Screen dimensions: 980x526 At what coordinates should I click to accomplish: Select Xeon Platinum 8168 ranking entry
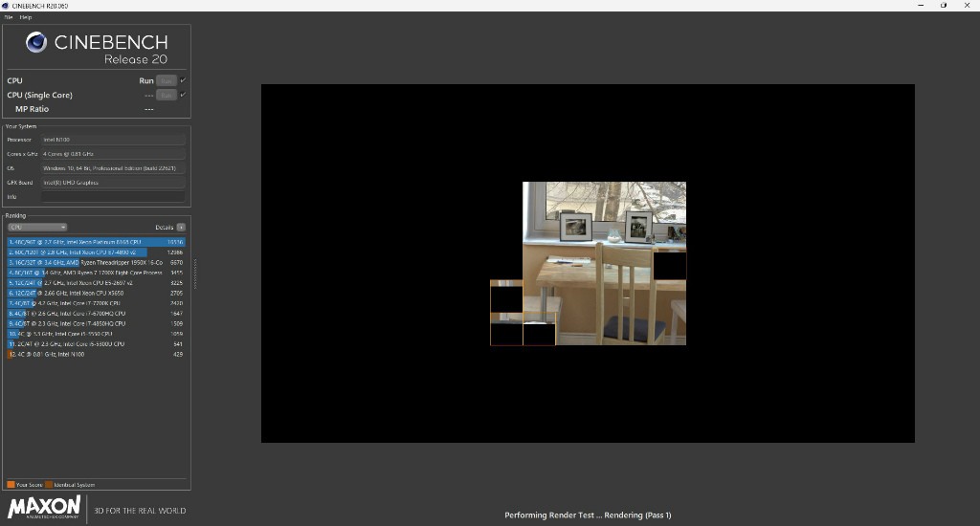[x=97, y=242]
